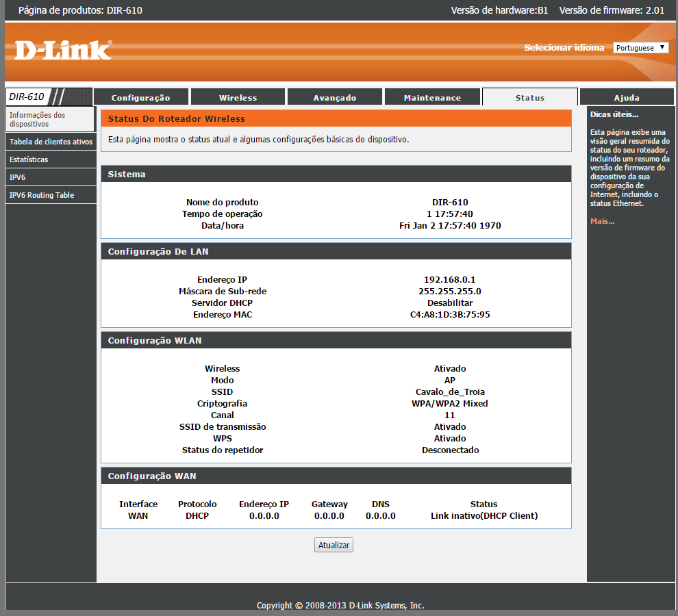Open the Avançado tab
This screenshot has height=616, width=678.
[x=335, y=98]
